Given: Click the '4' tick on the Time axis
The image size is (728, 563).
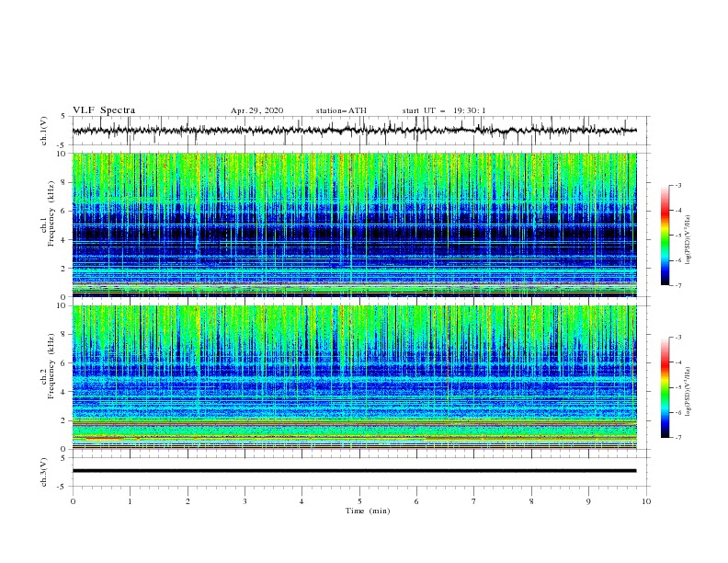Looking at the screenshot, I should 301,501.
